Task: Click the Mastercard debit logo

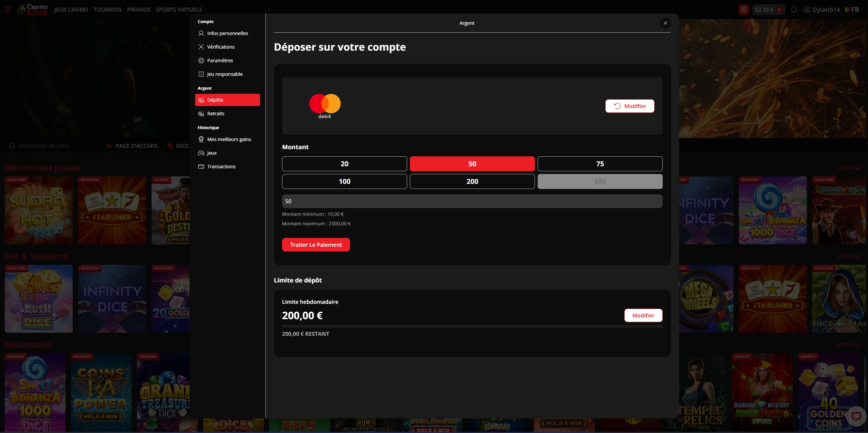Action: point(325,106)
